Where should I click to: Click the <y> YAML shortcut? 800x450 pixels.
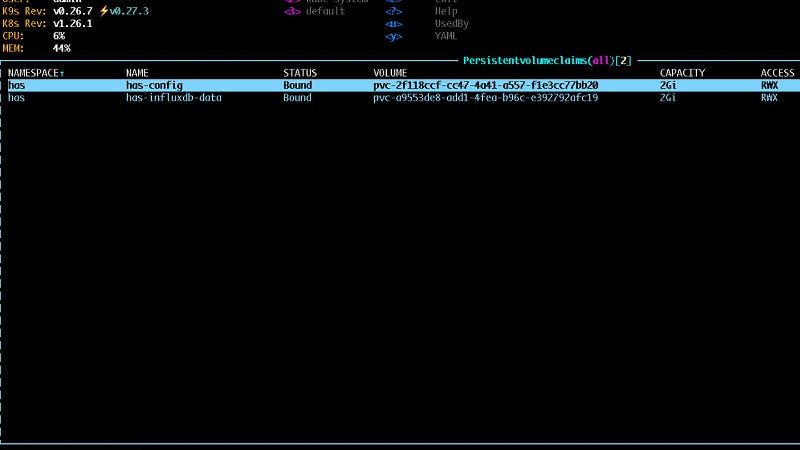pos(421,36)
